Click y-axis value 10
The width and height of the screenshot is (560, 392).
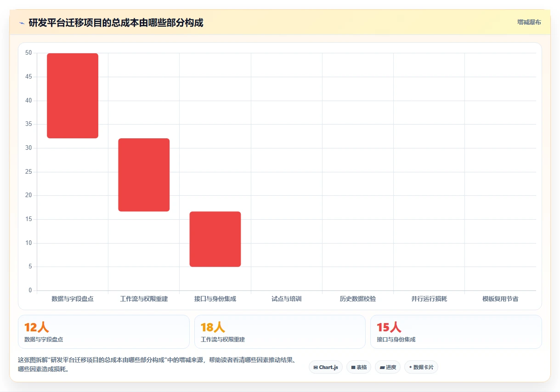click(x=28, y=243)
